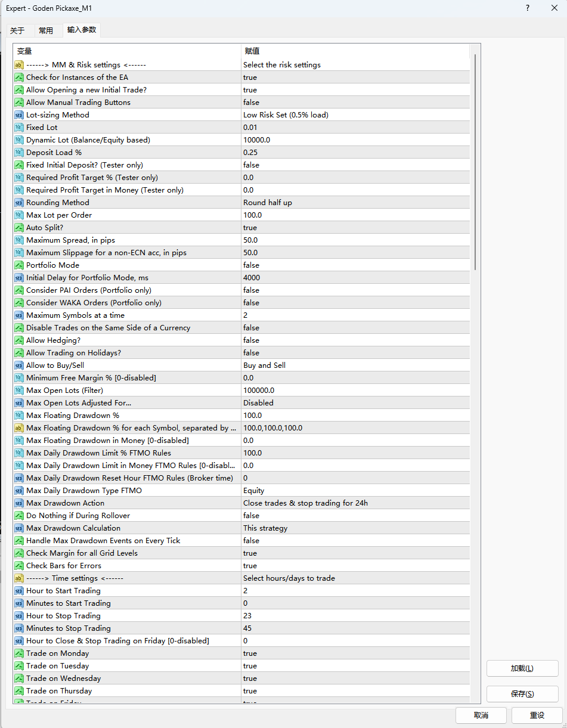Toggle the Trade on Monday value

[x=250, y=653]
